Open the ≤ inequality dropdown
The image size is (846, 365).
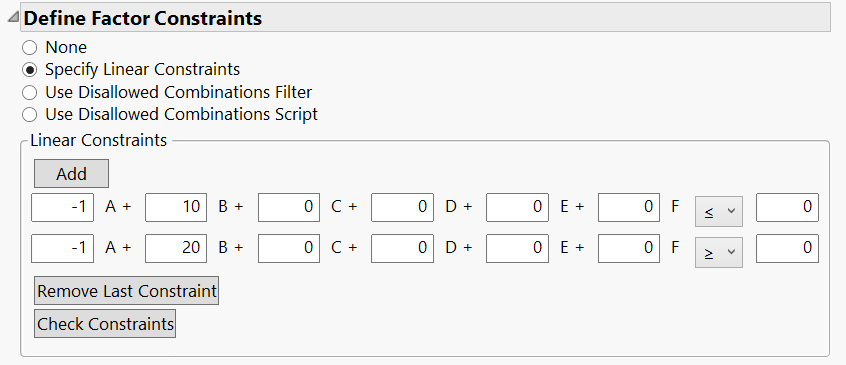point(719,211)
